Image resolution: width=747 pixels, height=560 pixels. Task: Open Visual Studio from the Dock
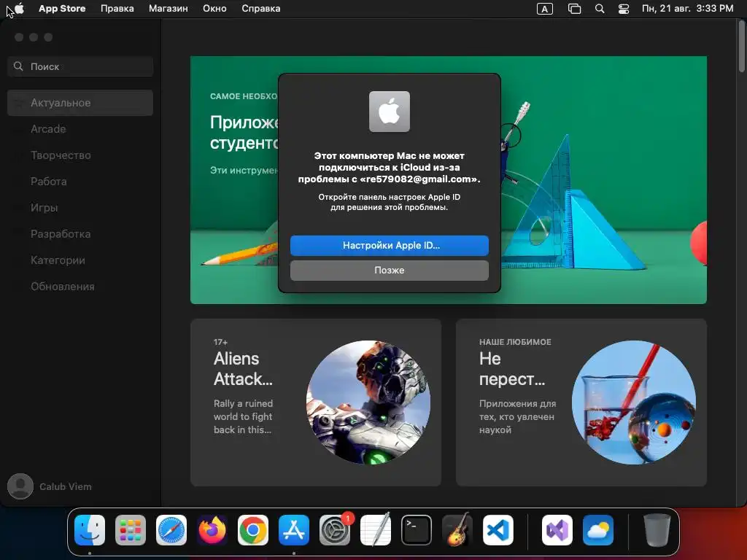(557, 530)
